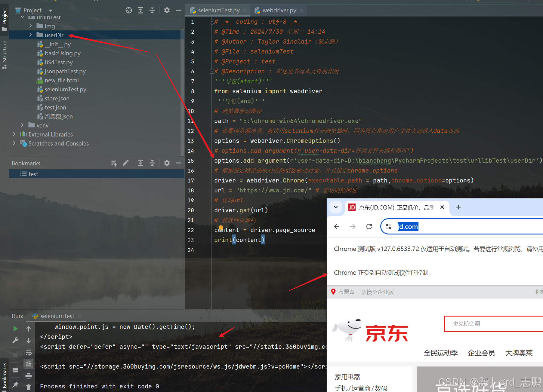Image resolution: width=543 pixels, height=392 pixels.
Task: Click the wrench settings icon in Run panel
Action: point(16,340)
